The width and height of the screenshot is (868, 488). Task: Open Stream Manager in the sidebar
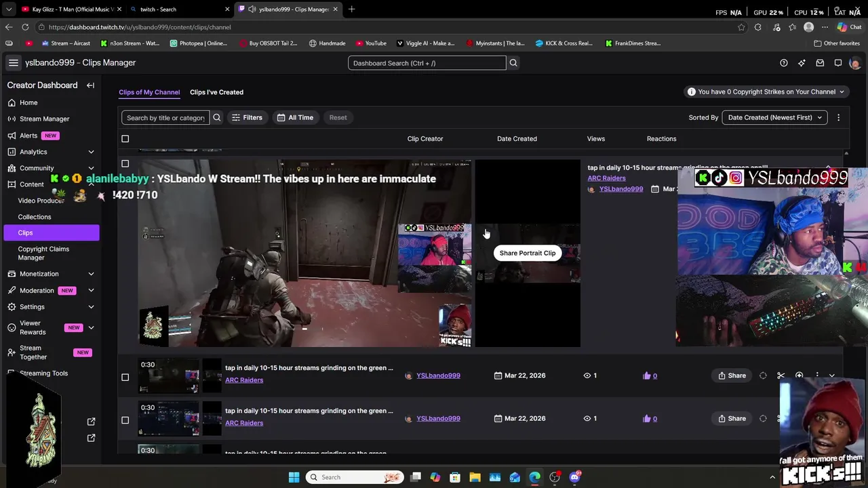(x=44, y=119)
